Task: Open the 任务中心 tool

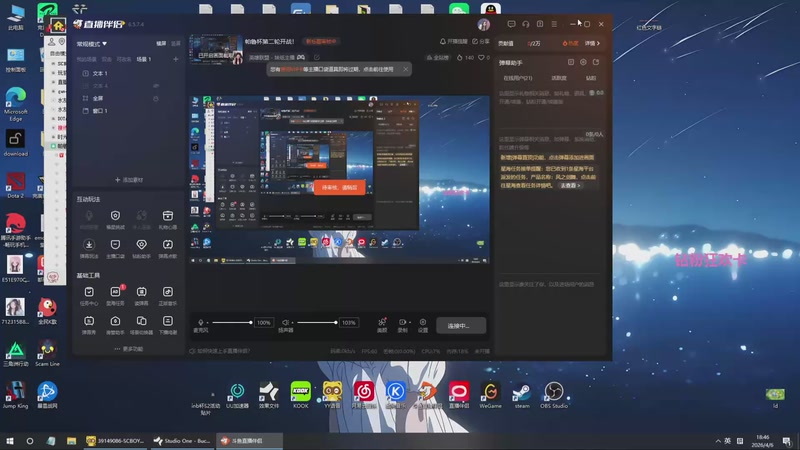Action: click(89, 296)
